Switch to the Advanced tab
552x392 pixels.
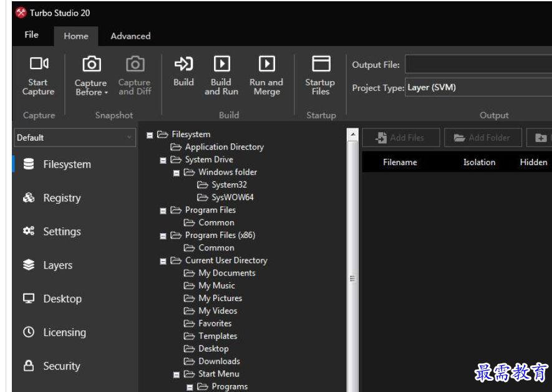tap(130, 36)
